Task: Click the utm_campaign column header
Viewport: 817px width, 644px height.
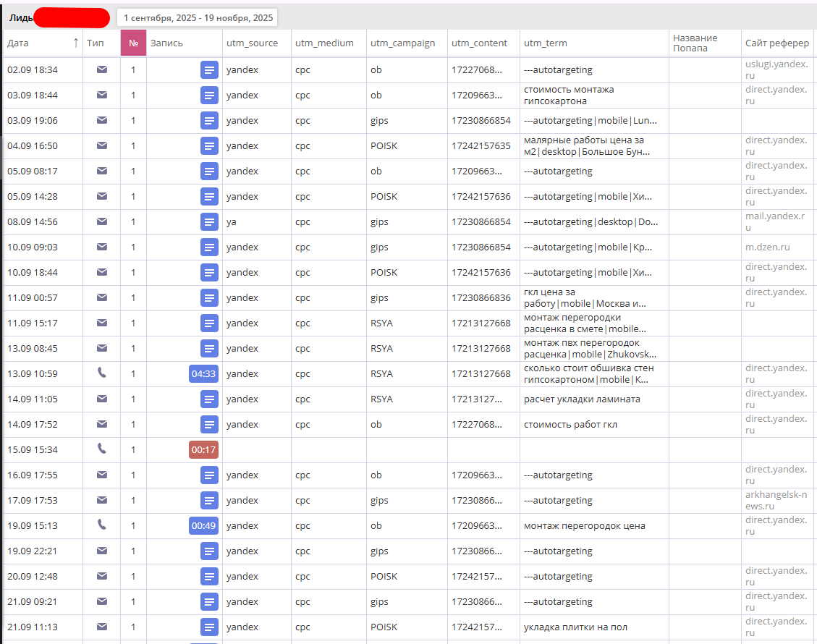Action: click(x=402, y=43)
